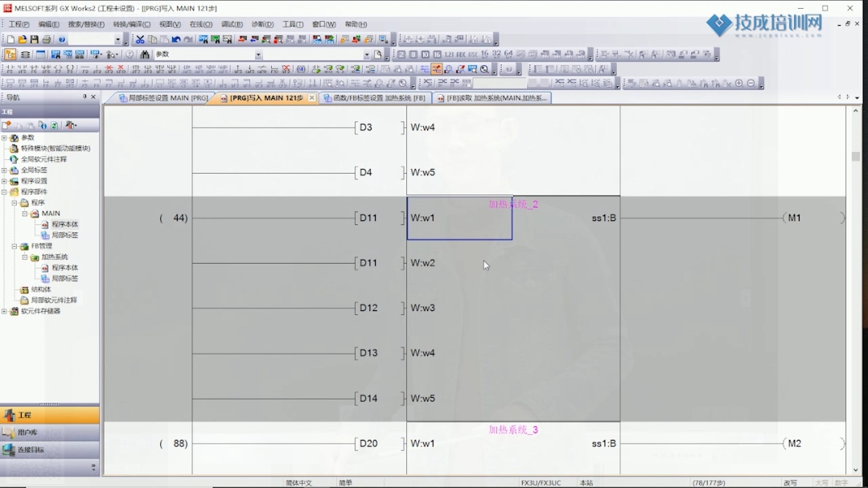Expand the 程序设置 tree node

pyautogui.click(x=5, y=181)
